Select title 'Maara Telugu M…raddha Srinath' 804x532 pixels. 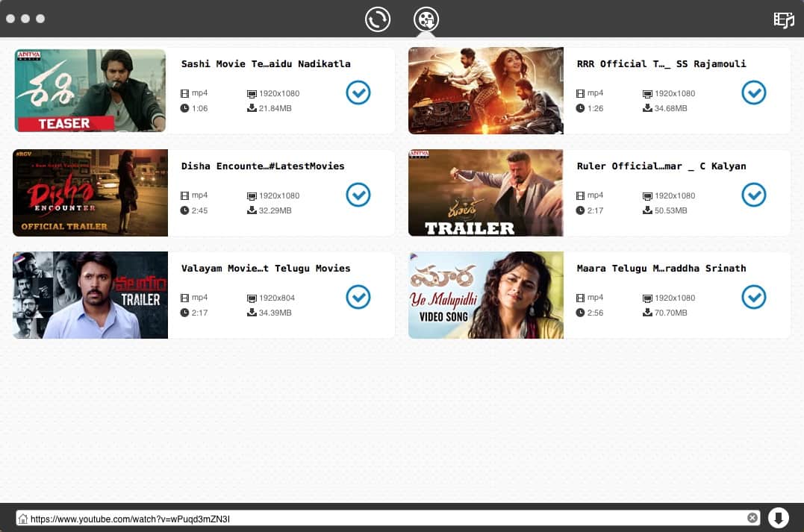[x=661, y=268]
